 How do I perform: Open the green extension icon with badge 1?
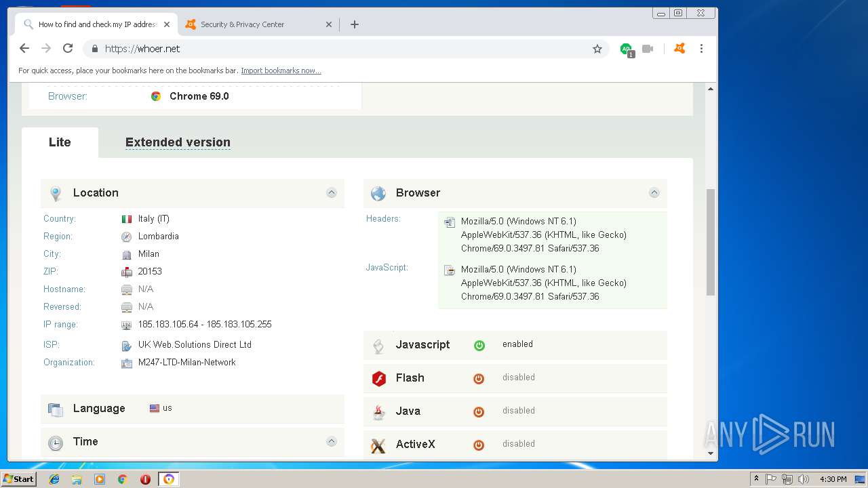click(x=627, y=49)
